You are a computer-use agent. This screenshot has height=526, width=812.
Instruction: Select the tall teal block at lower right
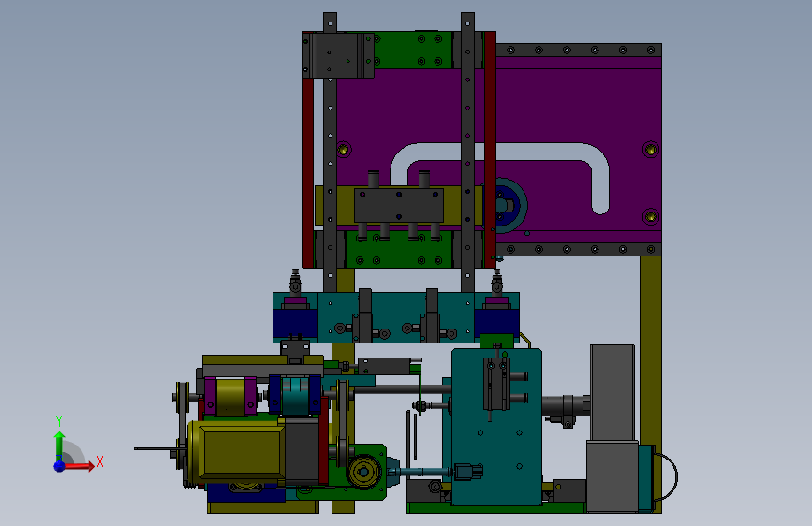(x=496, y=427)
